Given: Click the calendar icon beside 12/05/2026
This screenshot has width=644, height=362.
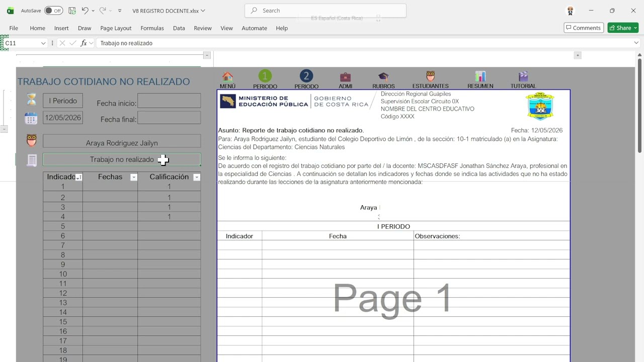Looking at the screenshot, I should (31, 118).
